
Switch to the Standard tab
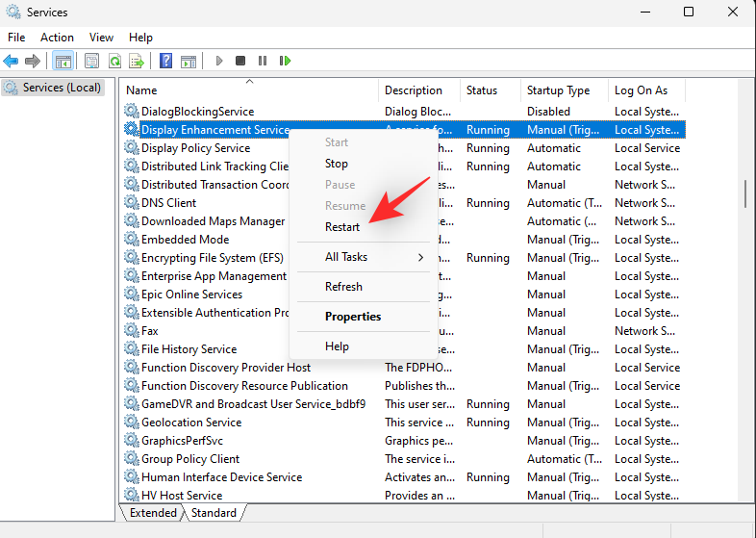point(214,513)
